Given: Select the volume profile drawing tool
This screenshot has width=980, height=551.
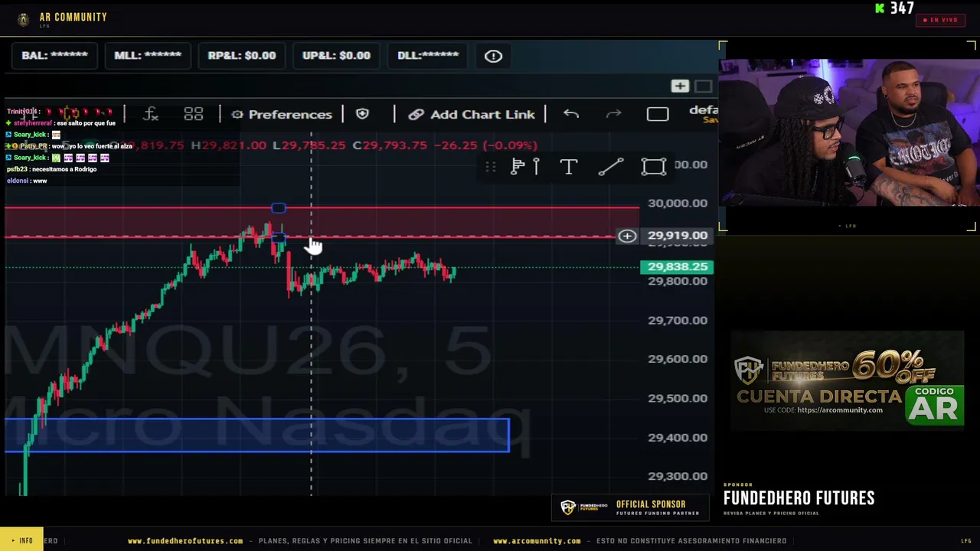Looking at the screenshot, I should tap(525, 167).
